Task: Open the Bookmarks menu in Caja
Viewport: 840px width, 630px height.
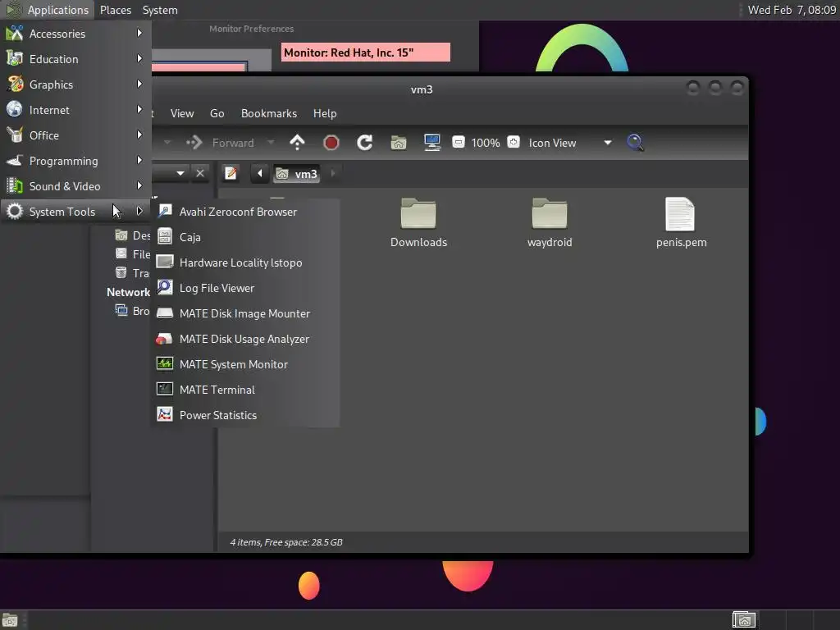Action: pos(269,113)
